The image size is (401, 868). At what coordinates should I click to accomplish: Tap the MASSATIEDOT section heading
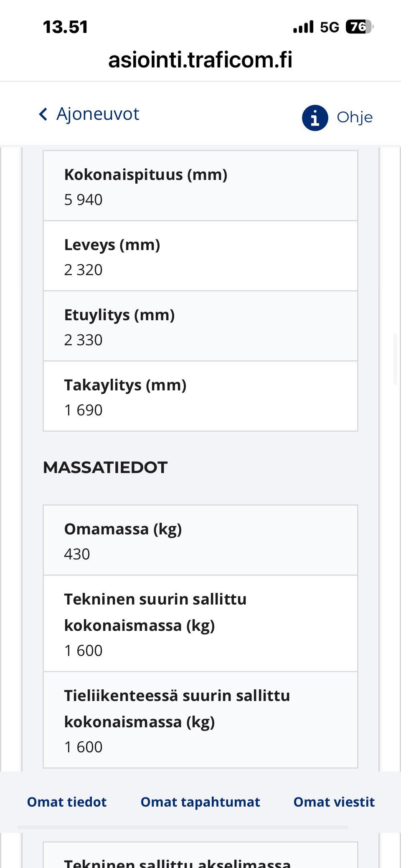[x=105, y=468]
